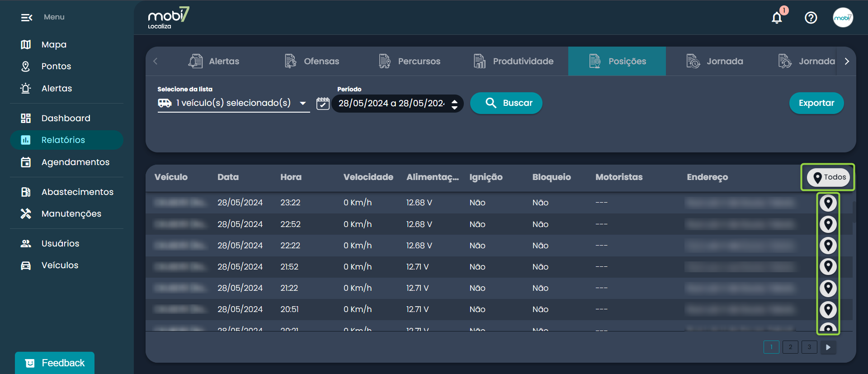
Task: Open the Feedback panel
Action: tap(55, 363)
